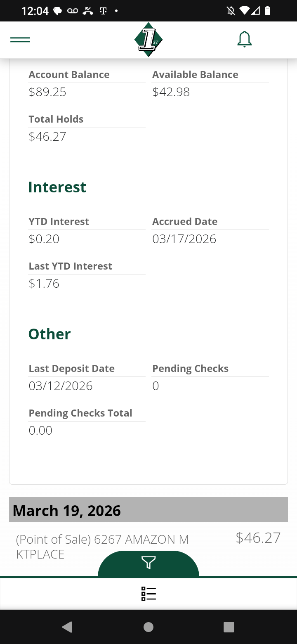Tap the list view icon in bottom bar
This screenshot has width=297, height=644.
pos(148,593)
